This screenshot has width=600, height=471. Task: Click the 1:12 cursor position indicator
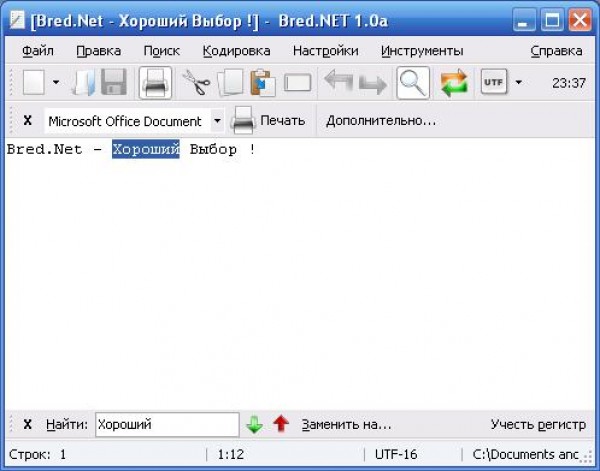point(231,454)
